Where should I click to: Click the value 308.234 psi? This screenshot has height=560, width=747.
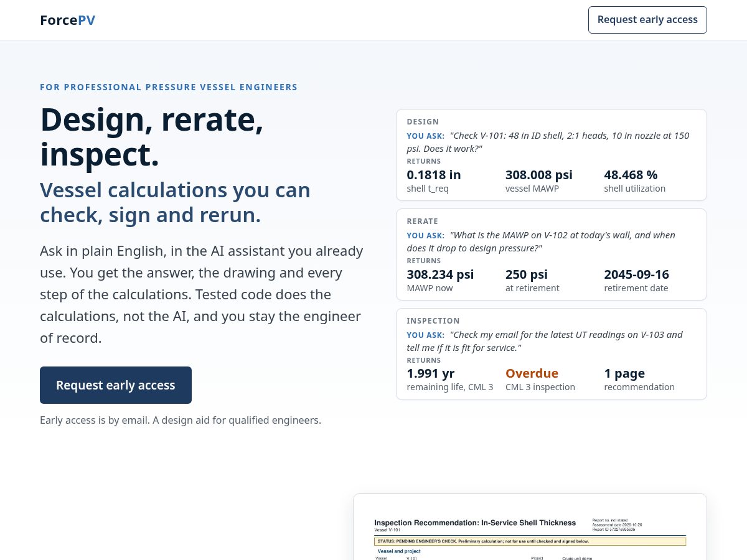click(x=440, y=274)
